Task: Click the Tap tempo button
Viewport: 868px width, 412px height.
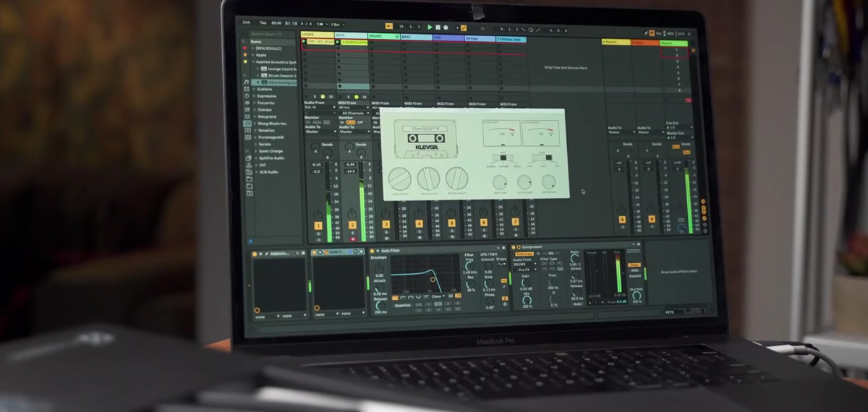Action: (x=263, y=23)
